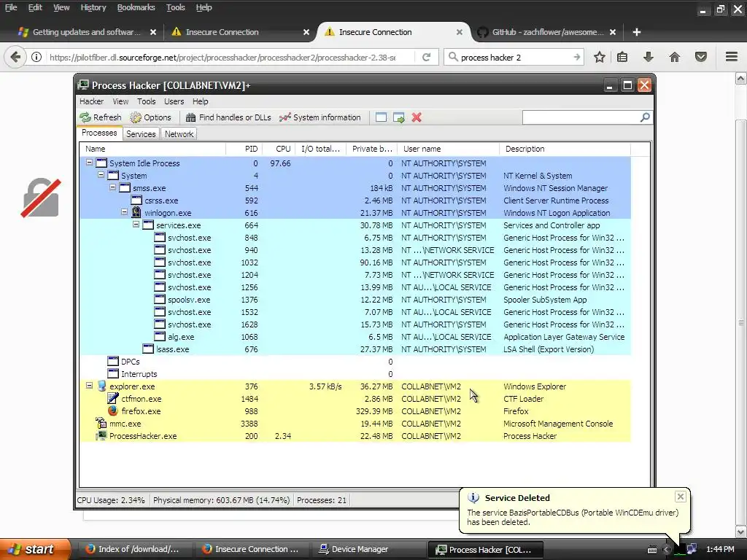The width and height of the screenshot is (747, 560).
Task: Select the ProcessHacker.exe process icon
Action: [101, 435]
